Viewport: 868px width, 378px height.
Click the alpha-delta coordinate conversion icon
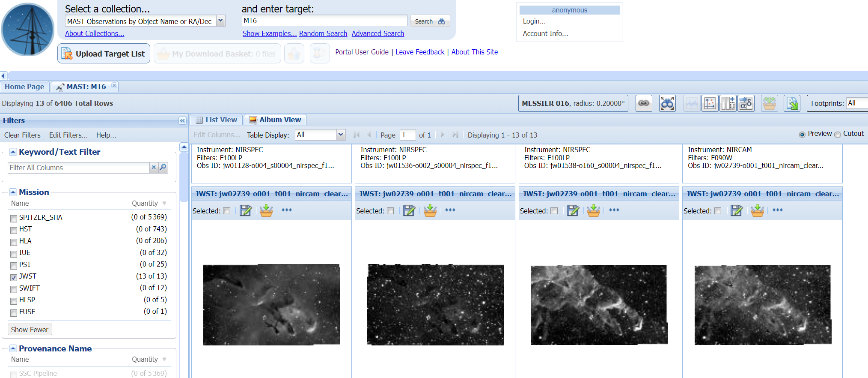pos(746,103)
